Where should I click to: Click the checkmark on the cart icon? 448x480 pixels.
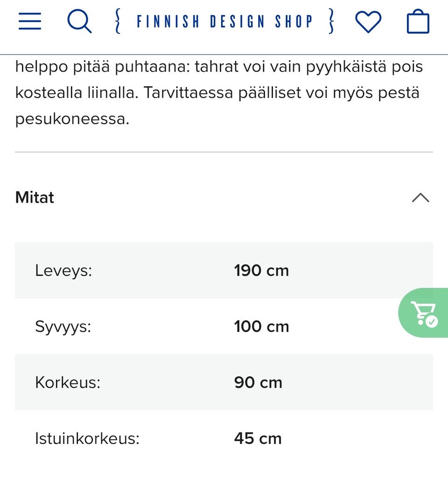point(432,321)
